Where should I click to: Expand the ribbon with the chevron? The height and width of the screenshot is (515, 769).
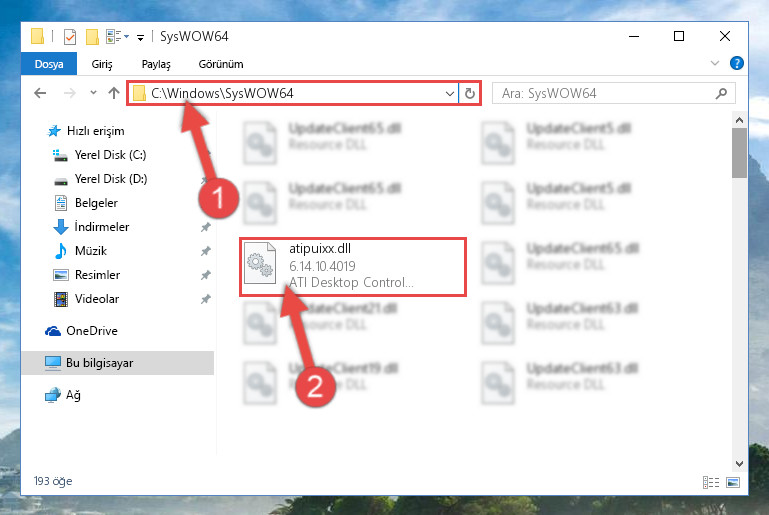pos(715,63)
